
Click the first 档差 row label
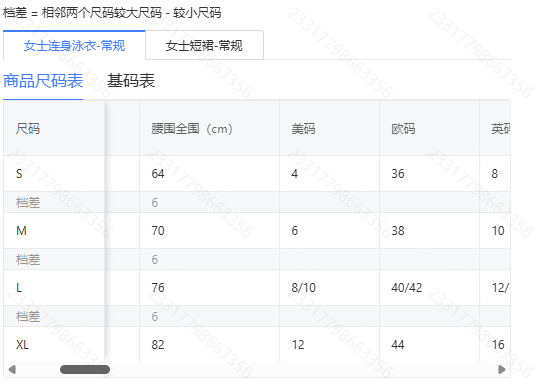[x=28, y=203]
